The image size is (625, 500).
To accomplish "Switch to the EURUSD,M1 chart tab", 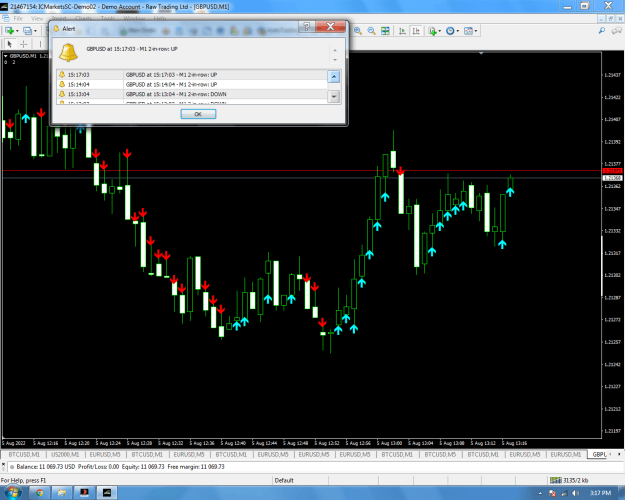I will [566, 455].
